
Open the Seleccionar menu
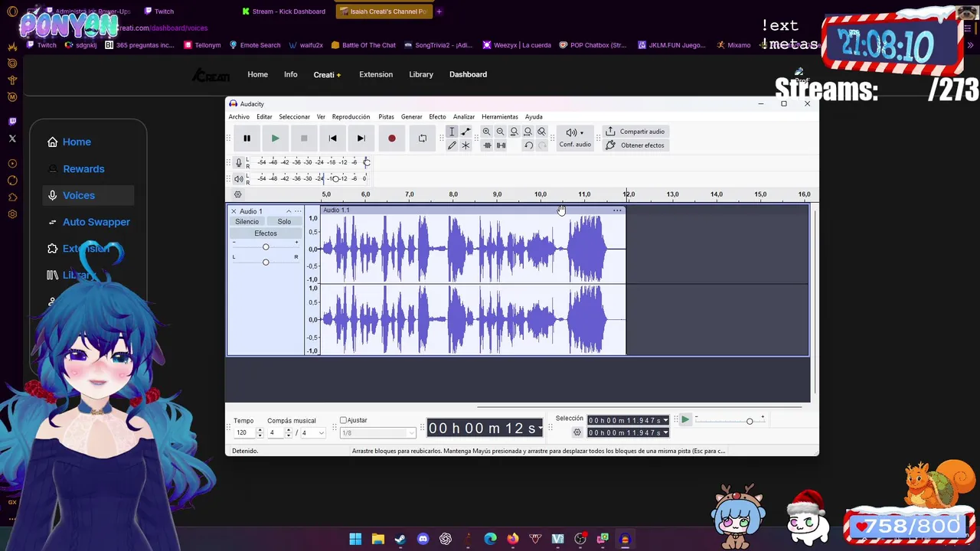click(x=294, y=117)
